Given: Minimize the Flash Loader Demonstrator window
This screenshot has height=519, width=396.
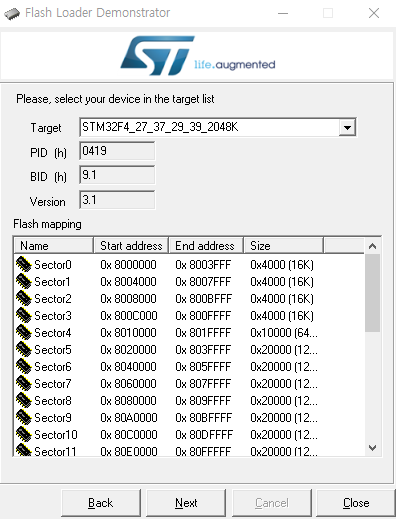Looking at the screenshot, I should tap(283, 13).
